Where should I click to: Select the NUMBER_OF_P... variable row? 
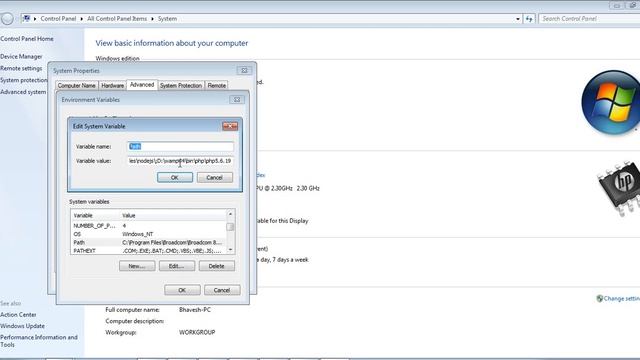pos(149,226)
